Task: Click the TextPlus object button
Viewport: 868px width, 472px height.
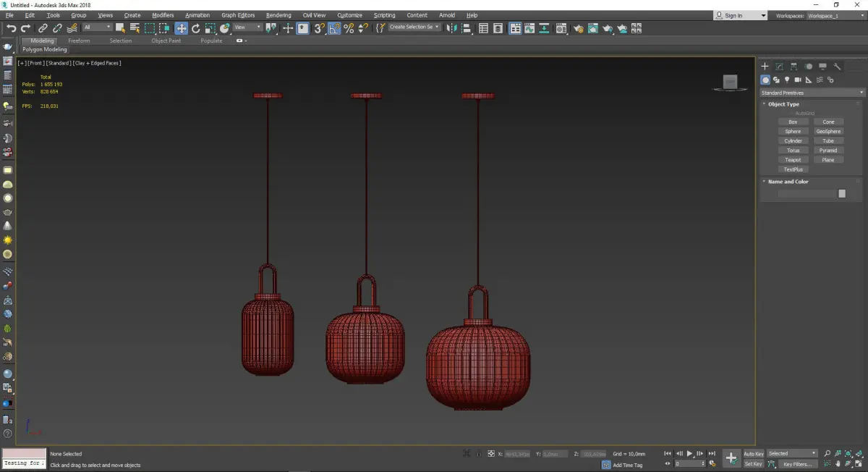Action: click(x=793, y=169)
